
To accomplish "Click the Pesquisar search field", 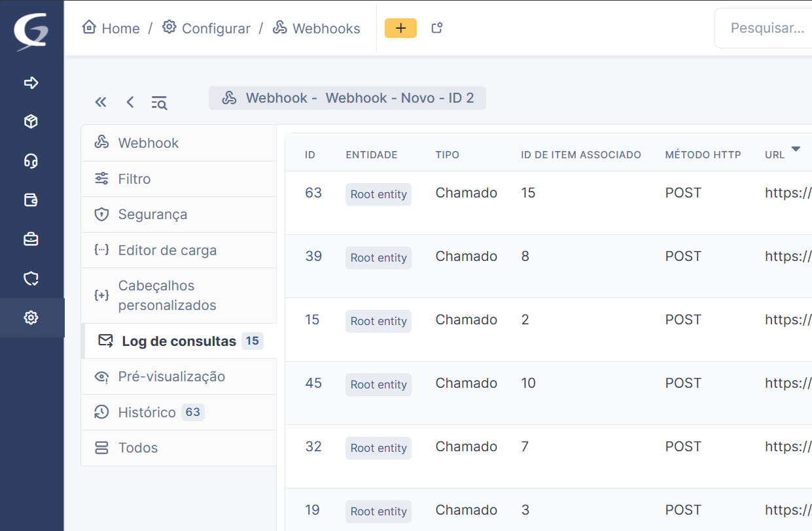I will (x=767, y=28).
